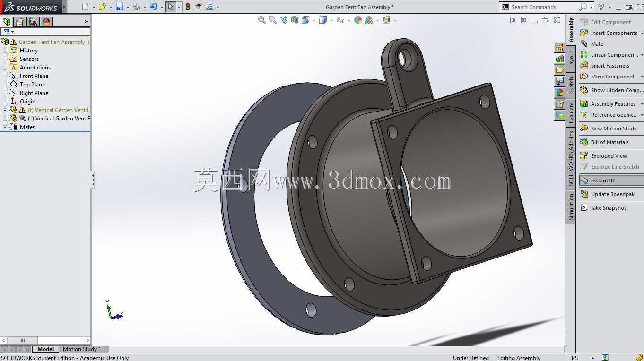
Task: Activate the Select cursor tool
Action: [171, 7]
